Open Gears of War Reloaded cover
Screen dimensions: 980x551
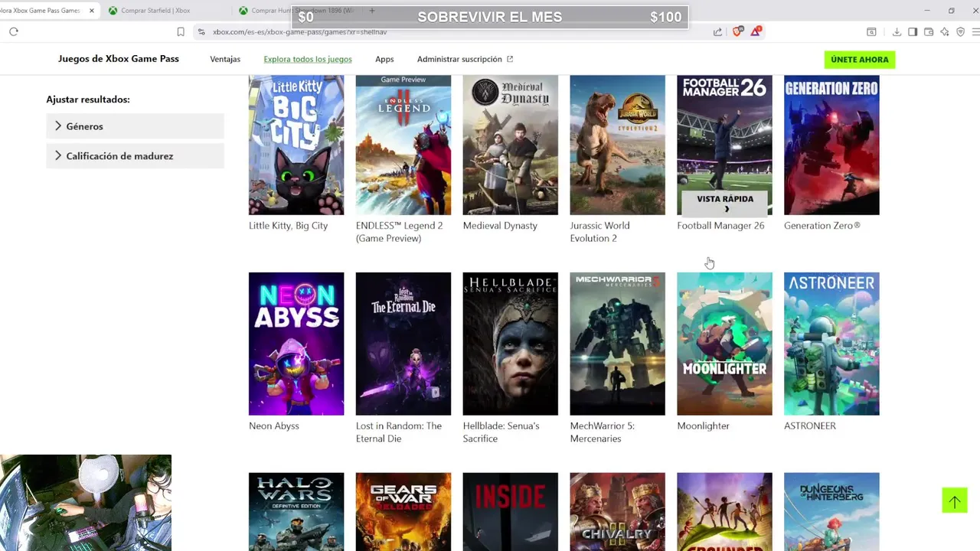(403, 511)
